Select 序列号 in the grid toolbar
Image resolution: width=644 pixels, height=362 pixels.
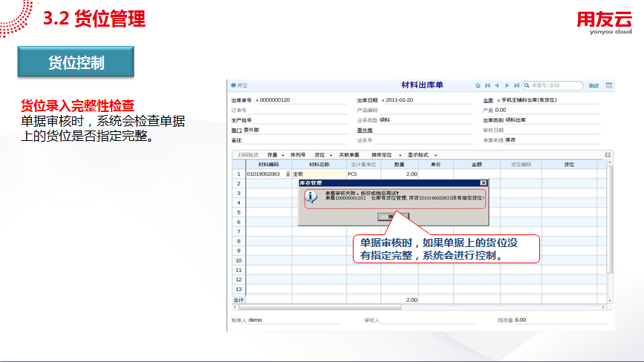298,155
